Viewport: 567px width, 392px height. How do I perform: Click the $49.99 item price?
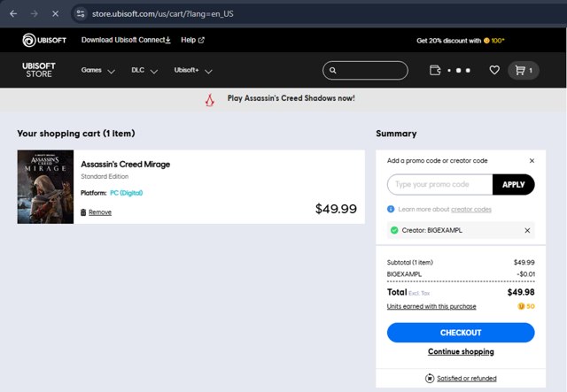click(336, 209)
